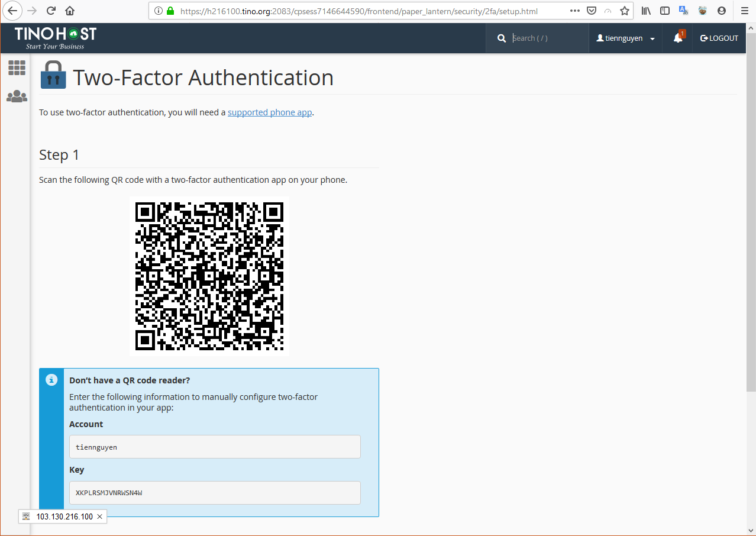Viewport: 756px width, 536px height.
Task: Click the reader speed dial icon in address bar
Action: coord(608,11)
